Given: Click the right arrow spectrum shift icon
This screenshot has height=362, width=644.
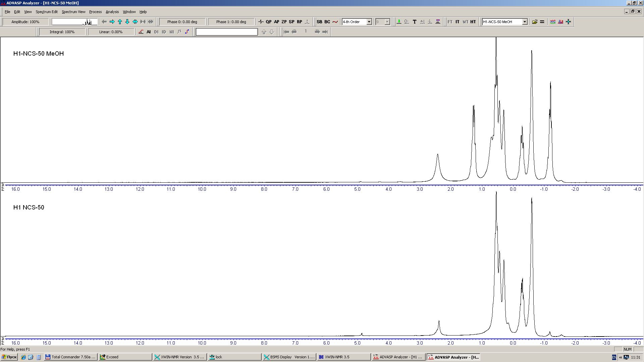Looking at the screenshot, I should coord(112,22).
